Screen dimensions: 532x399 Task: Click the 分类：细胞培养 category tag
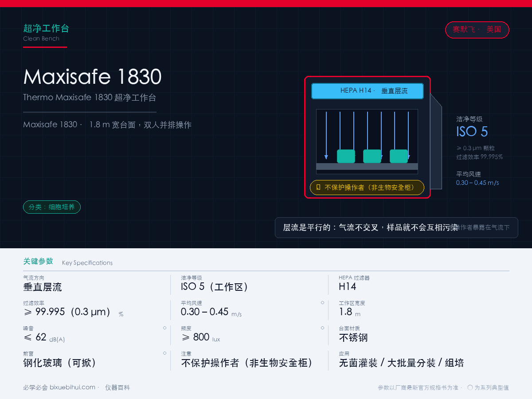(x=52, y=207)
